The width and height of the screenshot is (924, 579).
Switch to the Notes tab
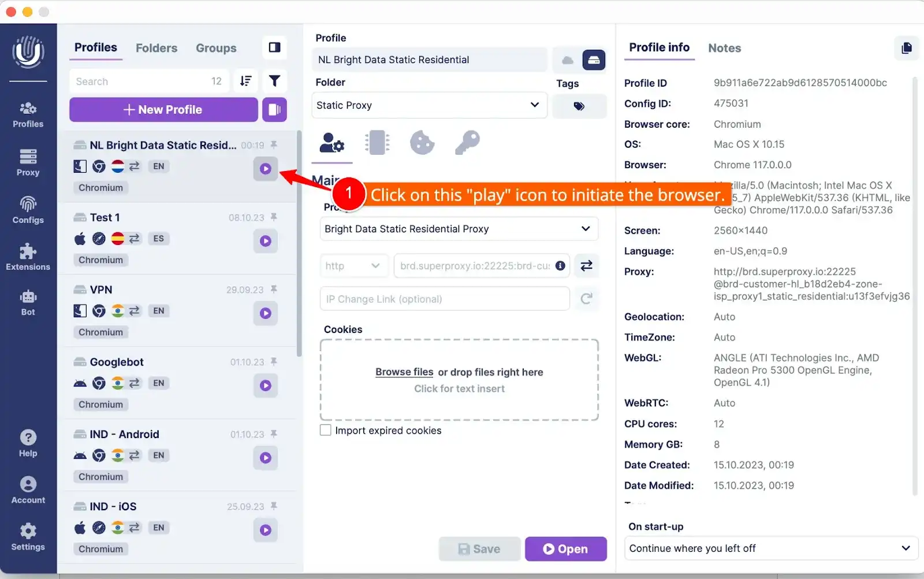click(724, 48)
